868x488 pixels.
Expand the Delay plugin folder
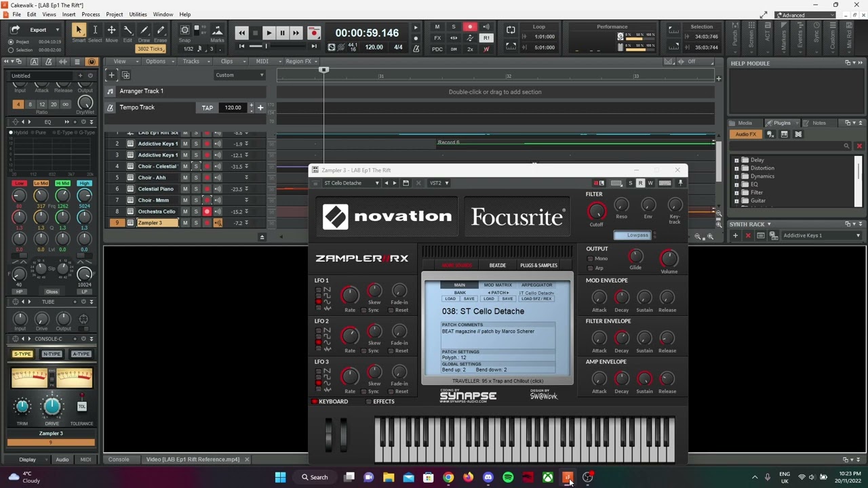click(x=737, y=161)
